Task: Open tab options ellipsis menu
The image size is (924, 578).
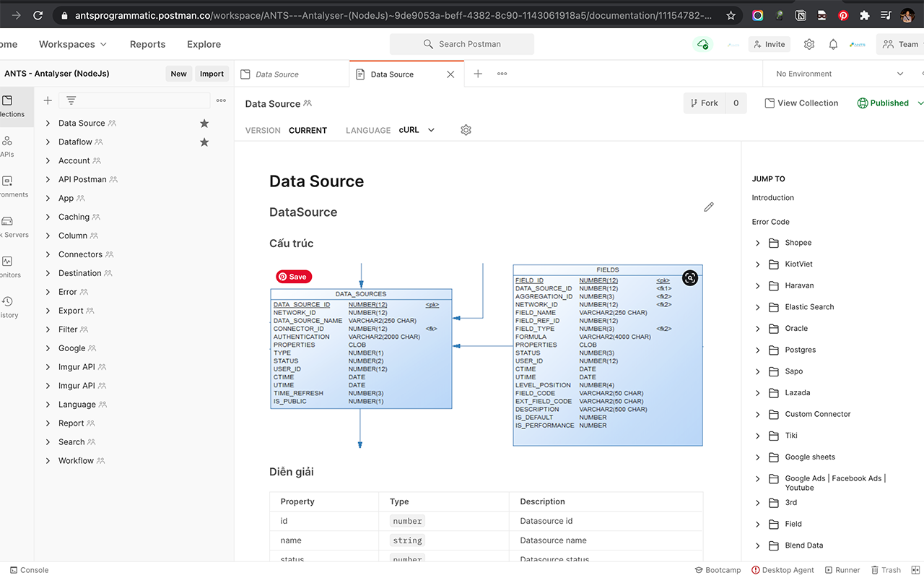Action: pos(502,74)
